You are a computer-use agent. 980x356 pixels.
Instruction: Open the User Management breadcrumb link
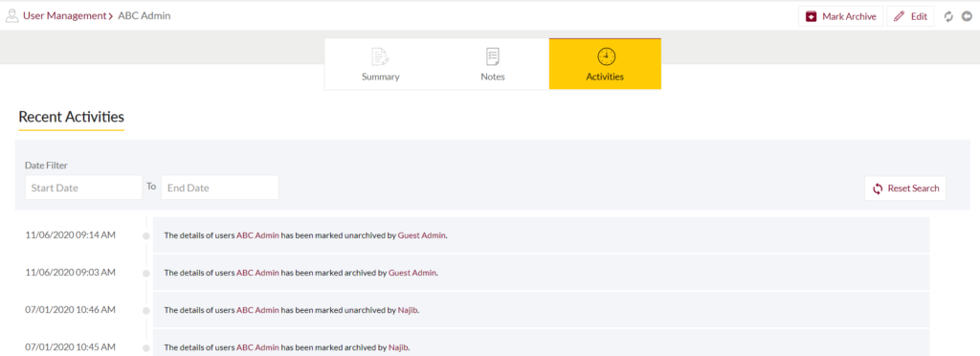[64, 16]
